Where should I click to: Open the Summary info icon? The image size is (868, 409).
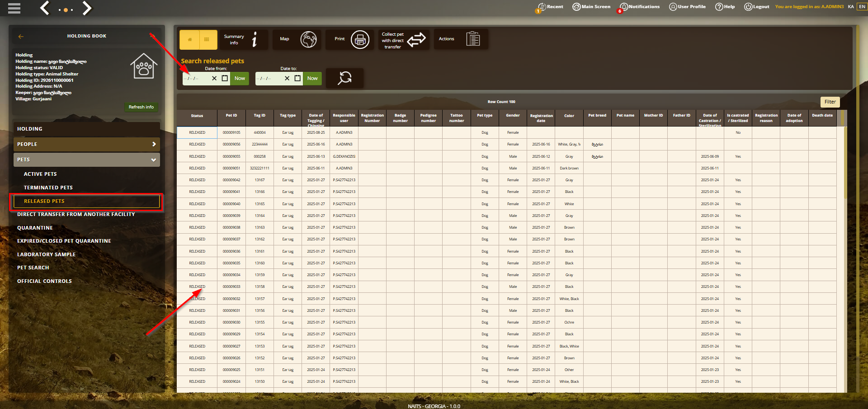255,39
